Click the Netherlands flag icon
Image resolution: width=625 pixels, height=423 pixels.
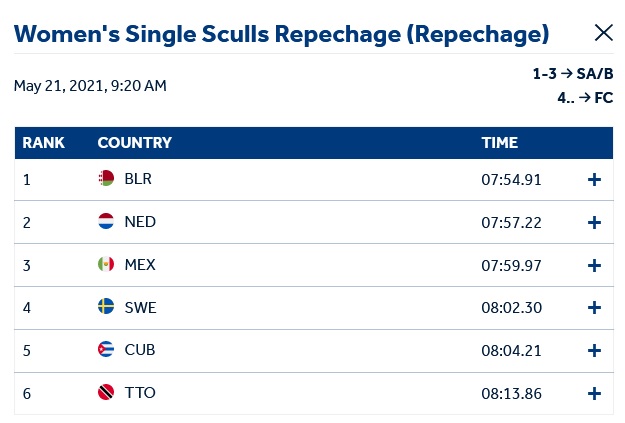click(x=106, y=222)
